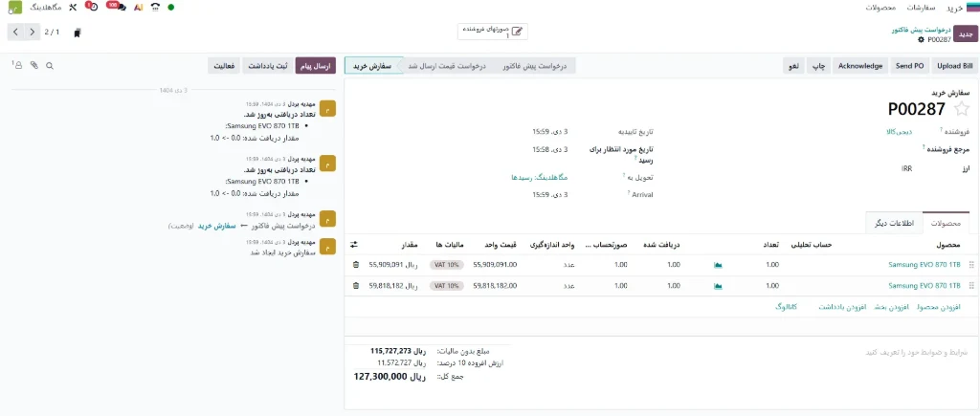980x416 pixels.
Task: Click افزودن محصول to add a product
Action: coord(941,307)
